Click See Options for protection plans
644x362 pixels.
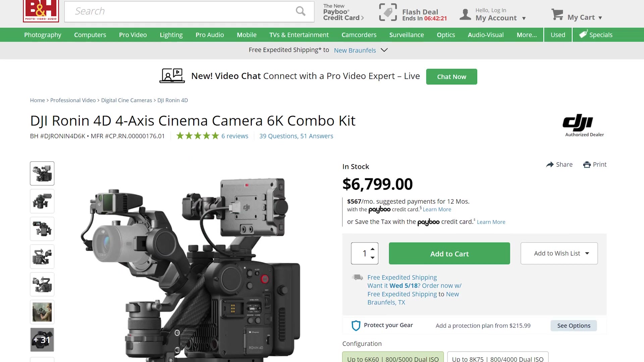pos(574,325)
